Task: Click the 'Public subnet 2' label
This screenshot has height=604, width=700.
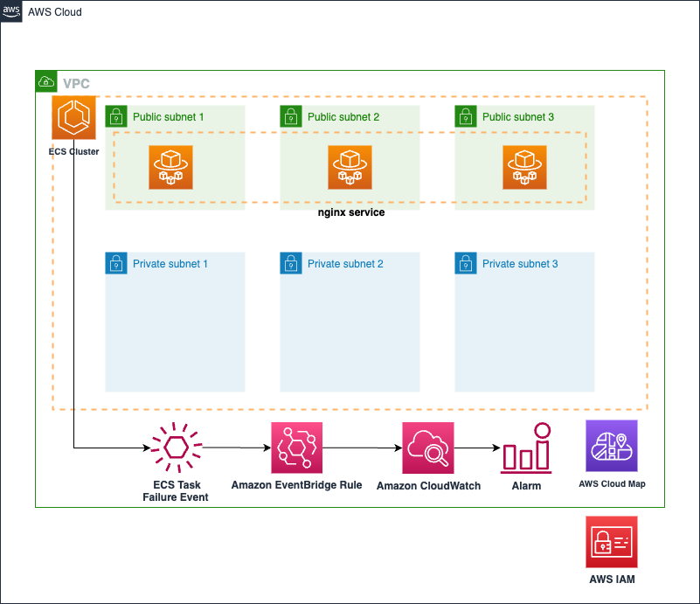Action: 343,117
